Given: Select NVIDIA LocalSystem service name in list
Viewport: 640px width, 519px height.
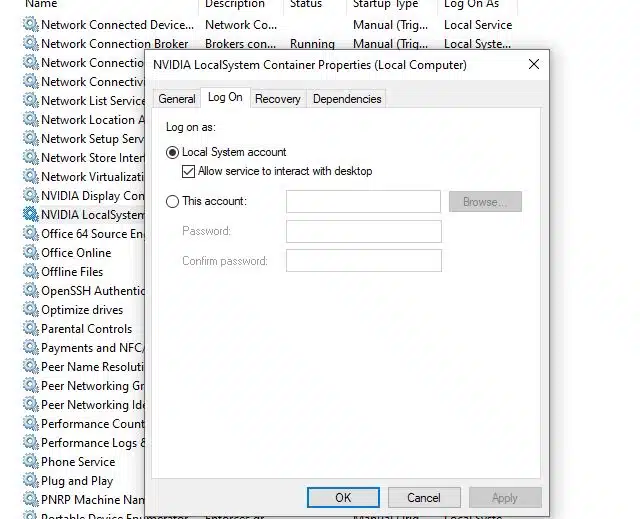Looking at the screenshot, I should (x=93, y=215).
